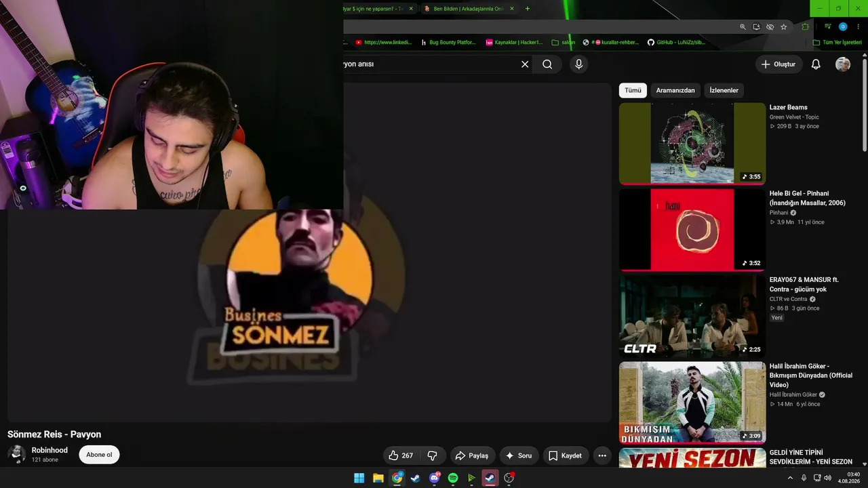Screen dimensions: 868x488
Task: Open the 'Kaynaklar | Hacker1...' bookmark
Action: 515,42
